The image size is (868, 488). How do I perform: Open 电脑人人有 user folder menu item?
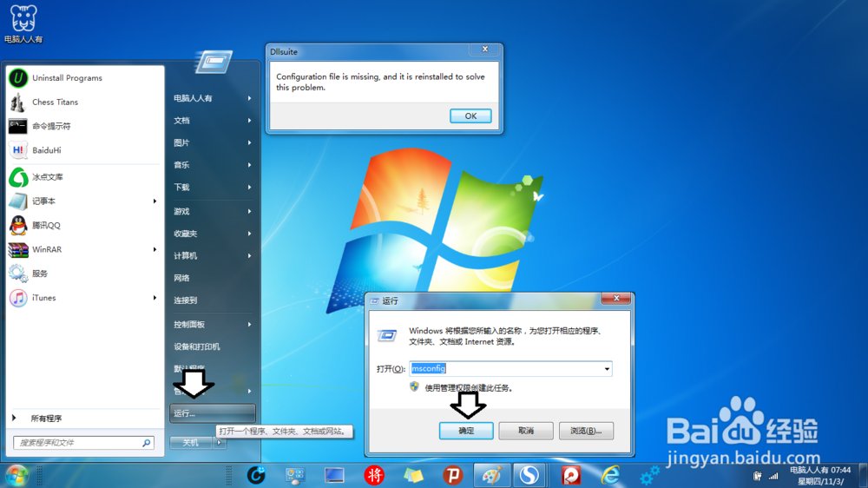tap(213, 98)
